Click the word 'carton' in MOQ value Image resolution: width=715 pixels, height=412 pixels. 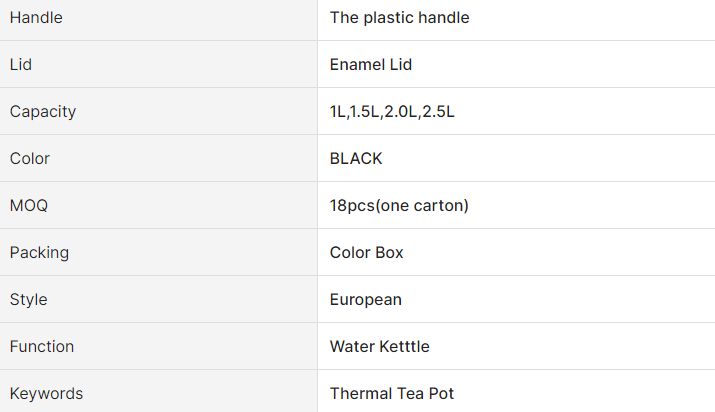439,206
